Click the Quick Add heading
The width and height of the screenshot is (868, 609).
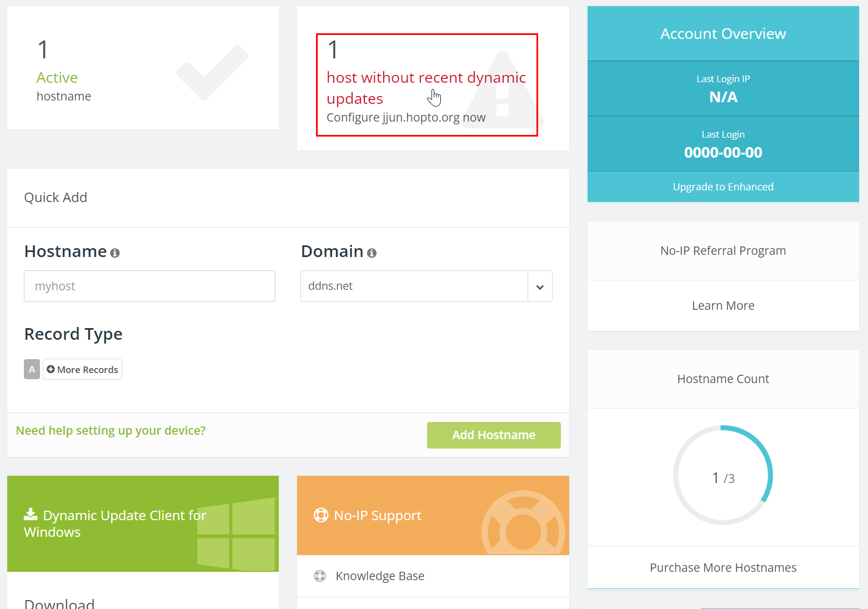[x=56, y=198]
